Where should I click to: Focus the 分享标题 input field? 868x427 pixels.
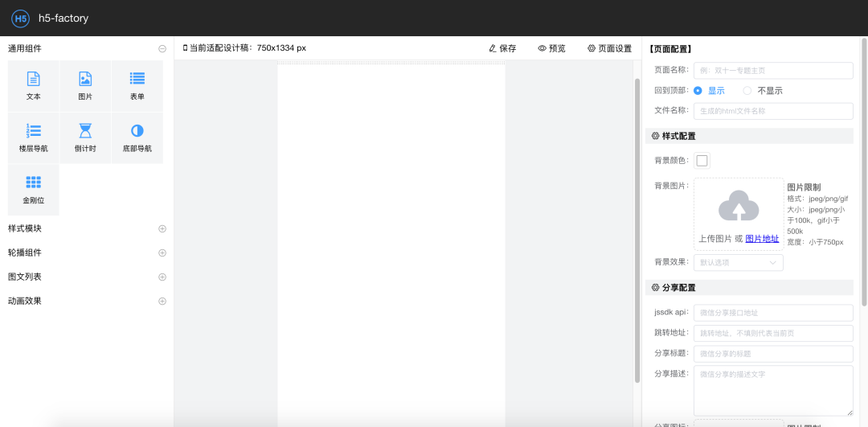pos(773,354)
